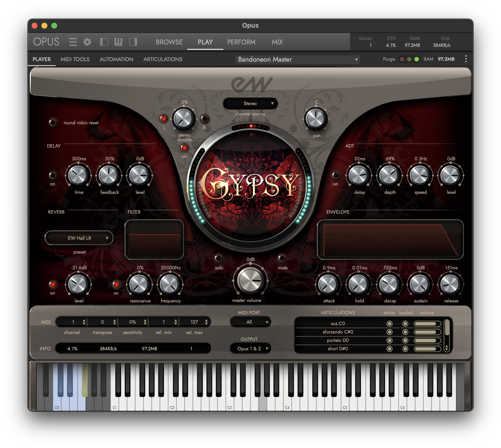Toggle the stereo double on switch
The width and height of the screenshot is (501, 448).
[x=184, y=148]
